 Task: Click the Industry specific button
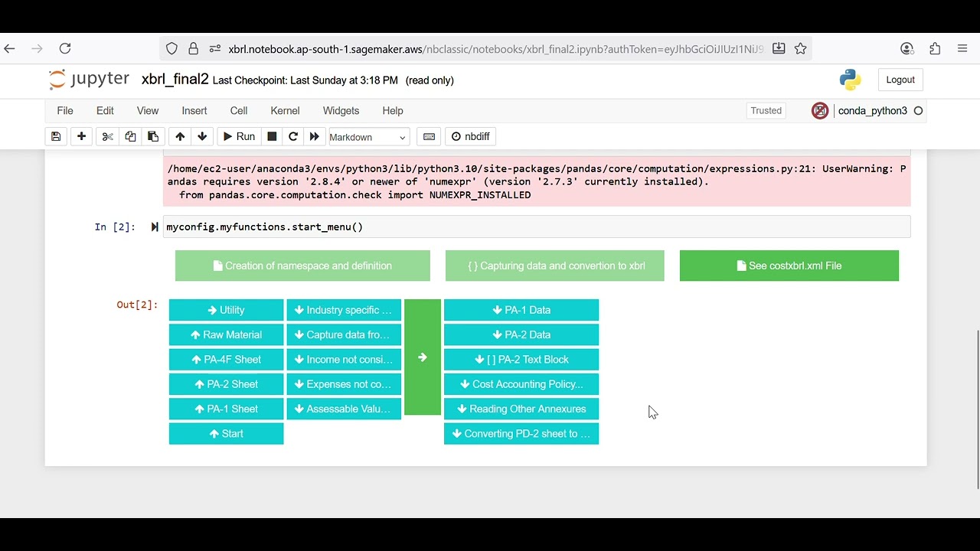[x=344, y=310]
